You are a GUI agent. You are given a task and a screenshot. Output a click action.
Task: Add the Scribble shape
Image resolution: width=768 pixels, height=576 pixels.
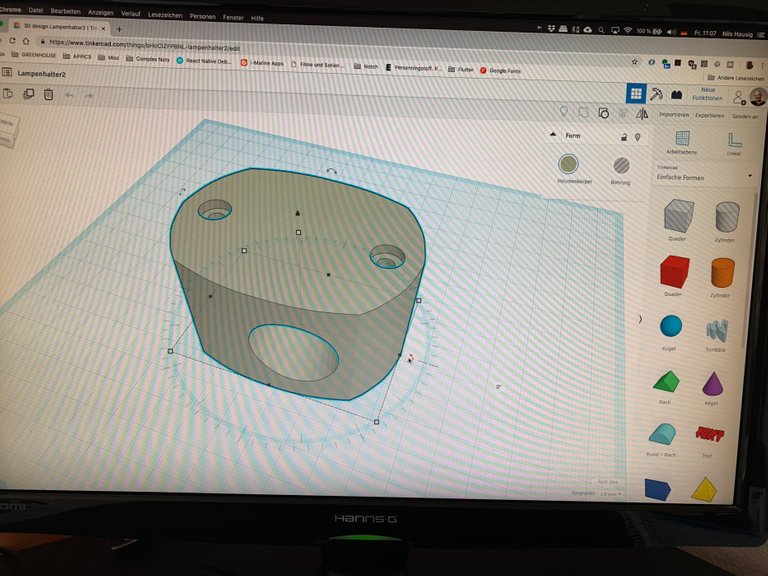[x=716, y=330]
